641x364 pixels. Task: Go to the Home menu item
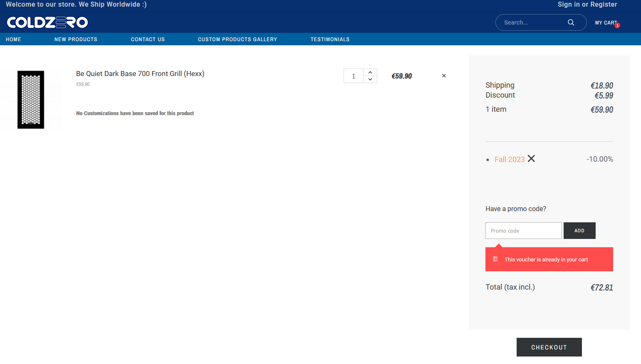[x=13, y=39]
